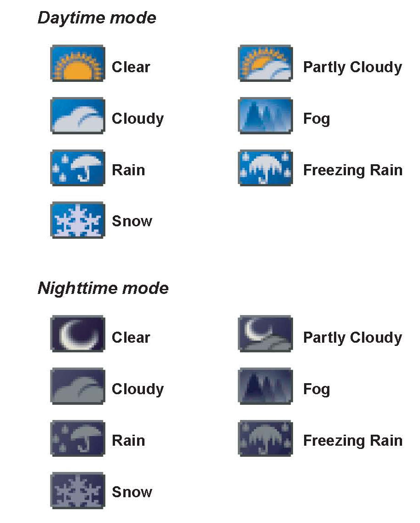The height and width of the screenshot is (523, 420).
Task: Click the Daytime mode heading
Action: coord(97,18)
